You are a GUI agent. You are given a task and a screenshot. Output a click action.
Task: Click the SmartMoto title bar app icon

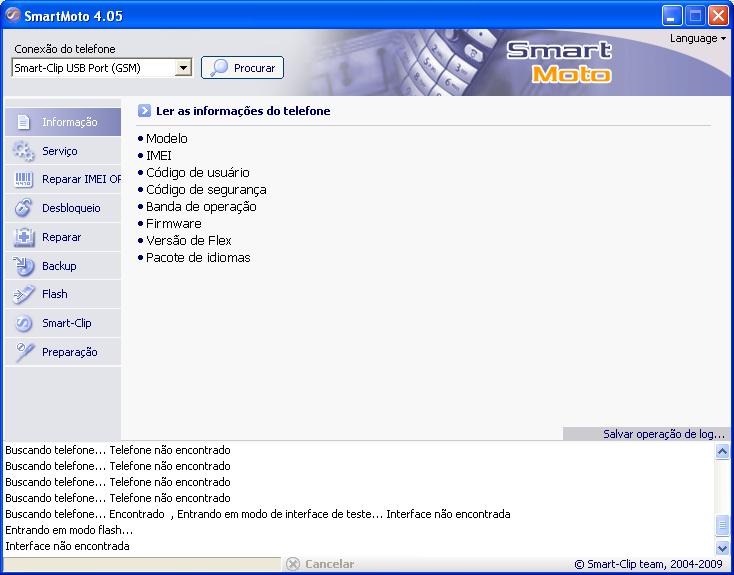coord(12,15)
